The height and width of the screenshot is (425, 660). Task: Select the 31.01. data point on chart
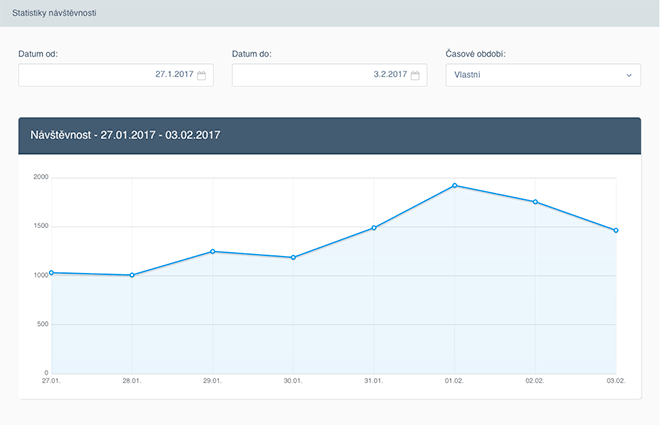374,228
